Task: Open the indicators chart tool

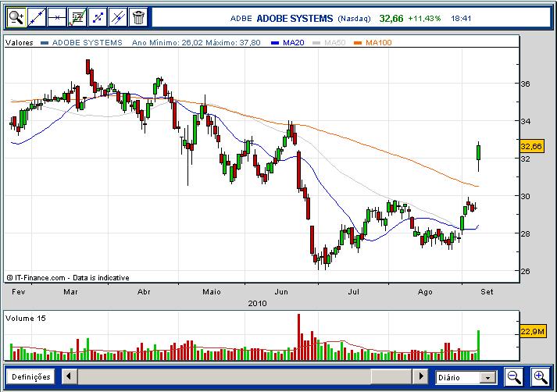Action: [x=77, y=17]
